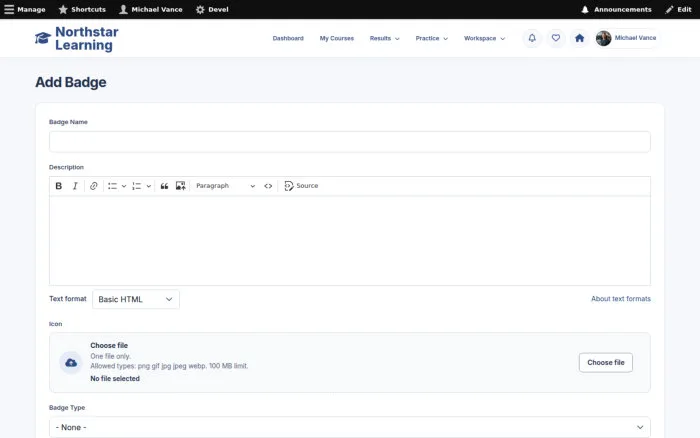Open Shortcuts in admin toolbar
The image size is (700, 438).
[83, 9]
